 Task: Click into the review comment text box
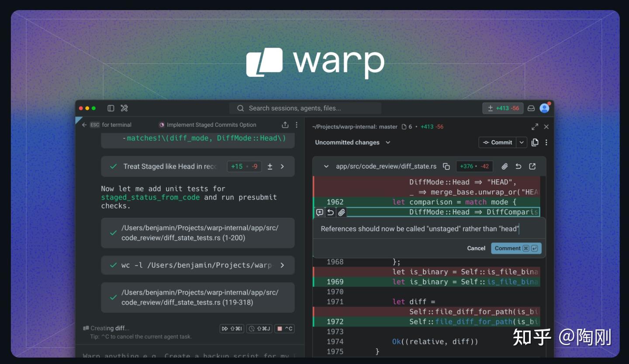(429, 229)
